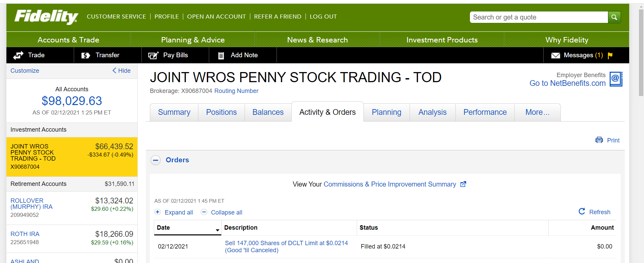
Task: Click the printer icon
Action: click(x=599, y=140)
